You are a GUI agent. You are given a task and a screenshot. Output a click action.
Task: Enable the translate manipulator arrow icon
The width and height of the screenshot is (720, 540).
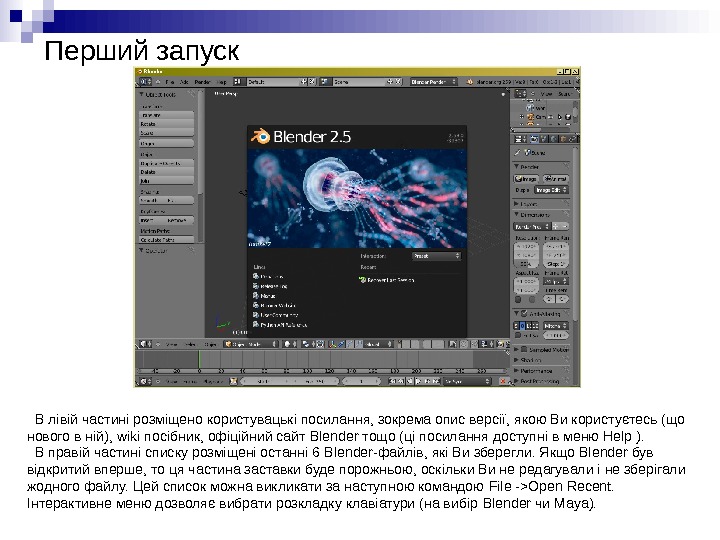coord(341,344)
